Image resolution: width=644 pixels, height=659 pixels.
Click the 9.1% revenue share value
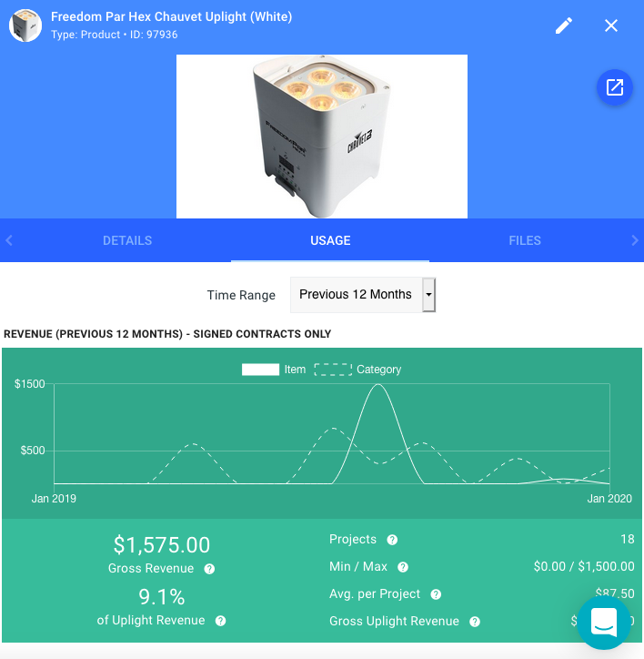pos(162,597)
